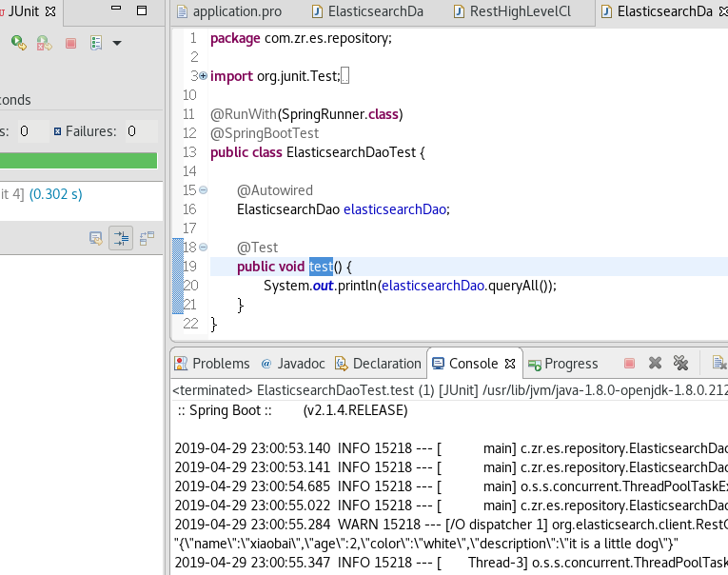Click the JSON output line with xiaobai

(x=425, y=544)
